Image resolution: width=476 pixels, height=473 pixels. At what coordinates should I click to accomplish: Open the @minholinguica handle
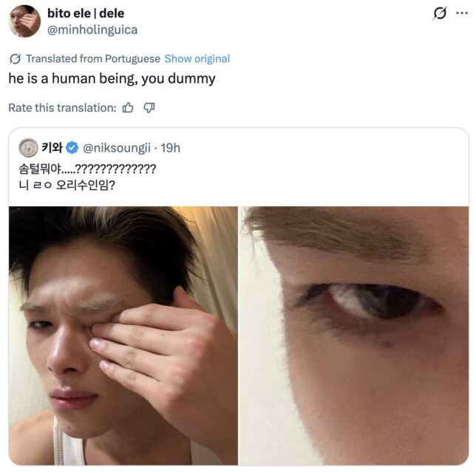[x=92, y=30]
